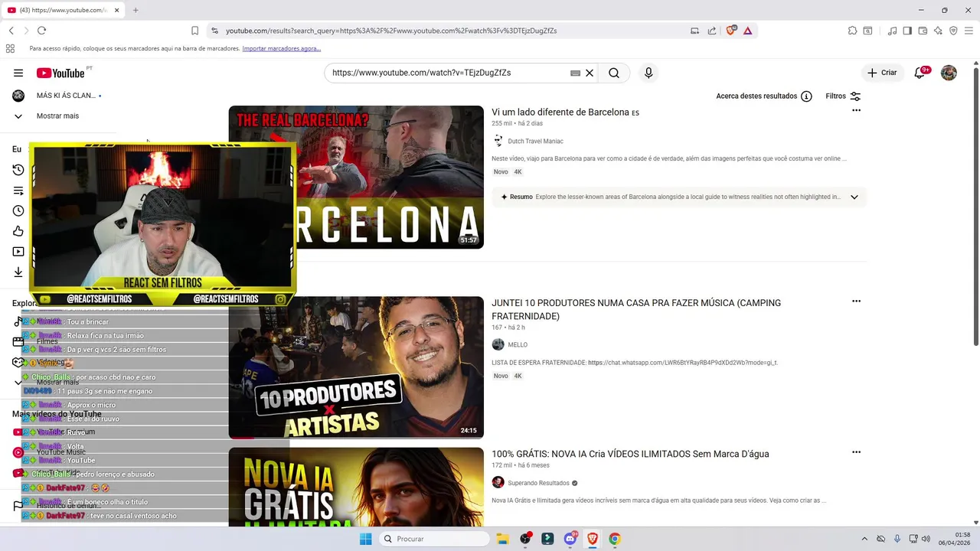Open Brave Rewards triangle icon
This screenshot has height=551, width=980.
(x=747, y=31)
